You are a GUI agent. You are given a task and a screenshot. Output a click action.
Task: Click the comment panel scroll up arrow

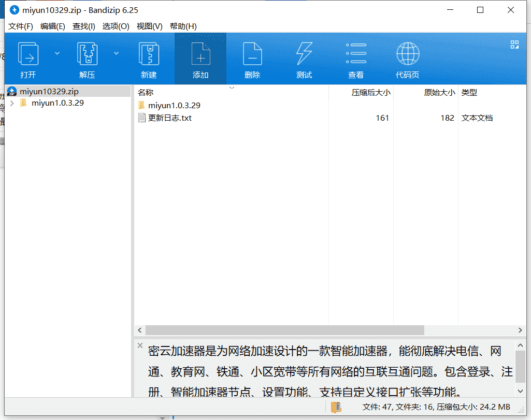pyautogui.click(x=520, y=345)
